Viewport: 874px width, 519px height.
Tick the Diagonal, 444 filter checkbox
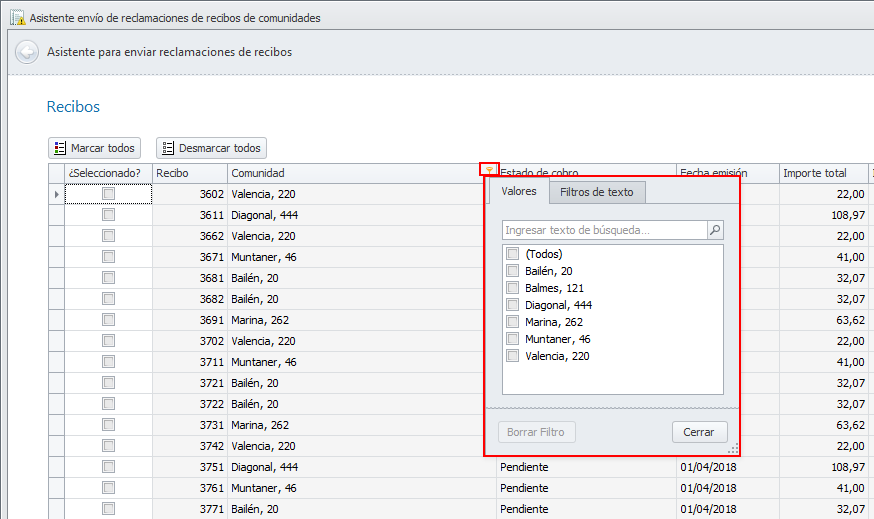(513, 305)
